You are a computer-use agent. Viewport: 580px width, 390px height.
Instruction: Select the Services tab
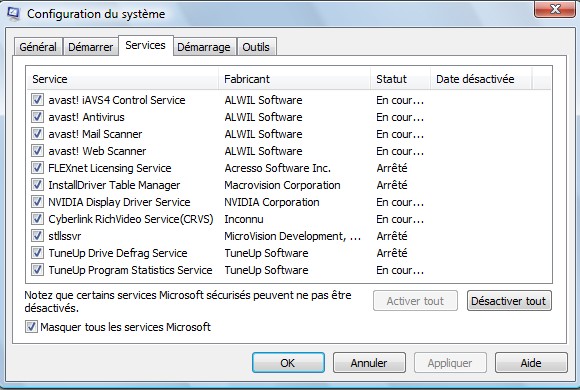(x=145, y=45)
